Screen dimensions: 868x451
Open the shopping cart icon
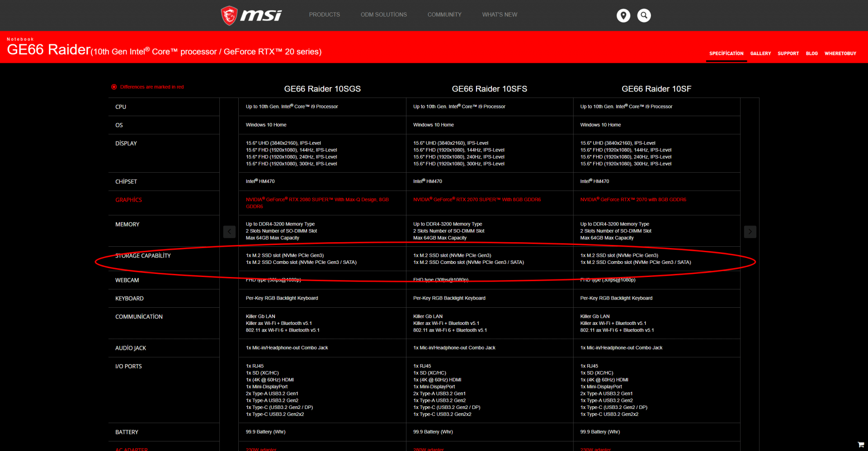pyautogui.click(x=861, y=445)
